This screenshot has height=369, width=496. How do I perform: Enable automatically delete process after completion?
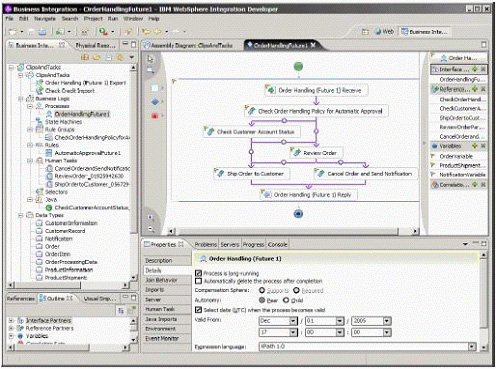coord(198,281)
